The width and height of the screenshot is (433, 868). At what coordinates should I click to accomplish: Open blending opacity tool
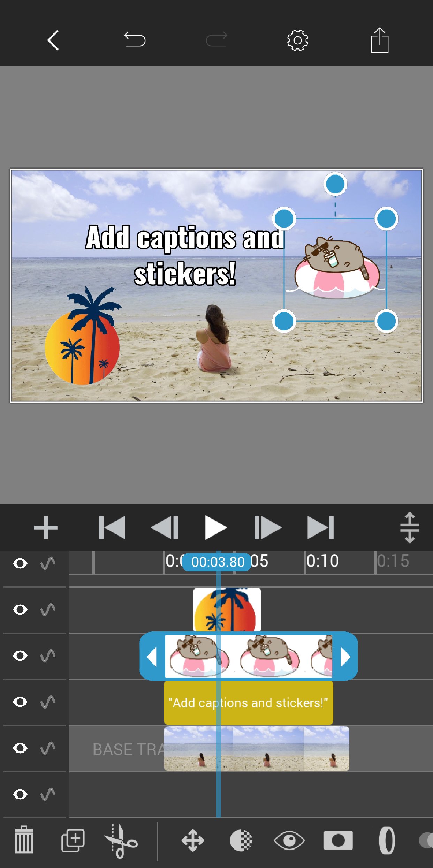(x=241, y=841)
